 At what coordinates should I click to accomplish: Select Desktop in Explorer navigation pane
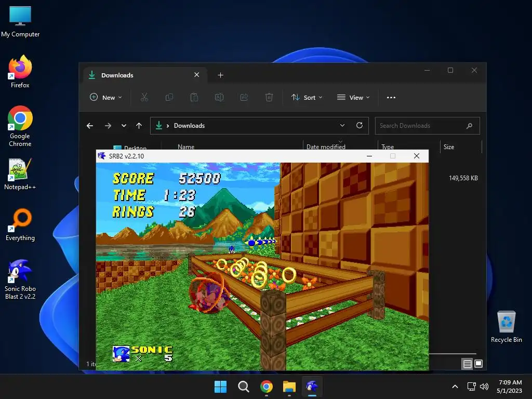point(130,148)
